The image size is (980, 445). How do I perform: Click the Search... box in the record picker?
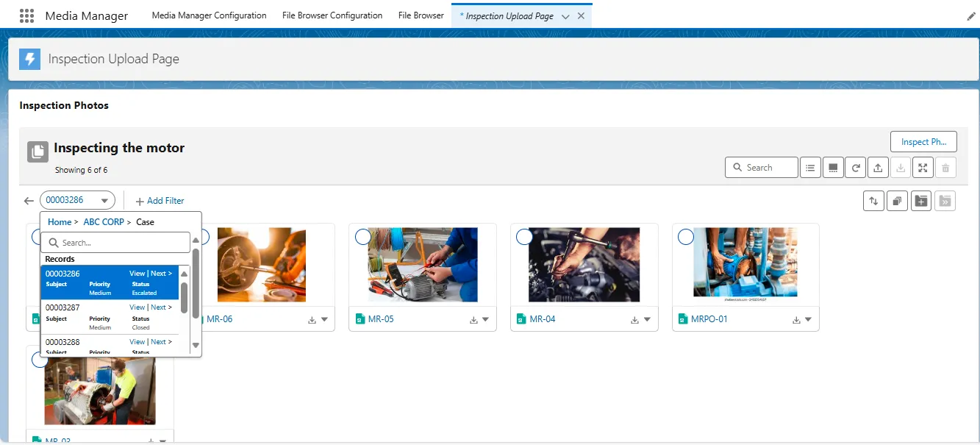pyautogui.click(x=115, y=243)
